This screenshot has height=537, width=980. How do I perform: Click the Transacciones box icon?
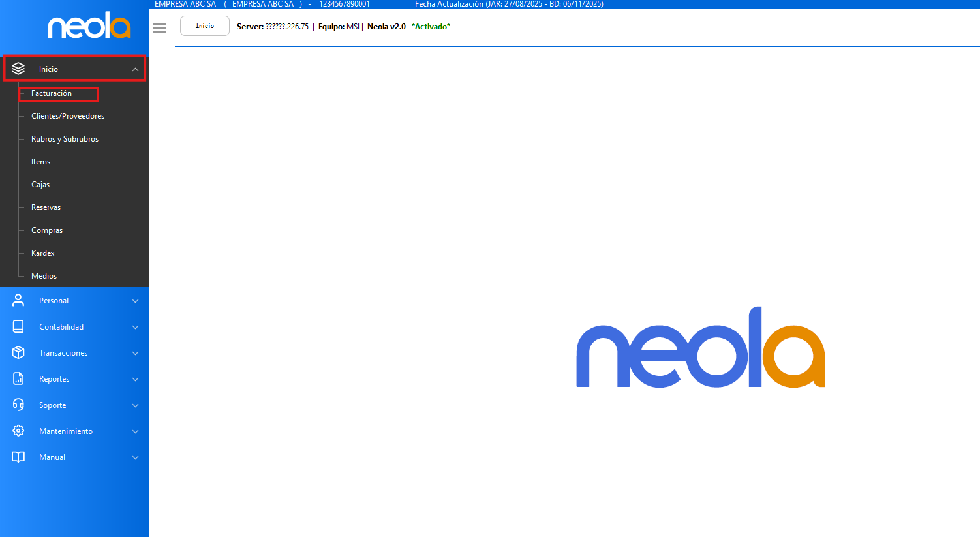(x=18, y=352)
